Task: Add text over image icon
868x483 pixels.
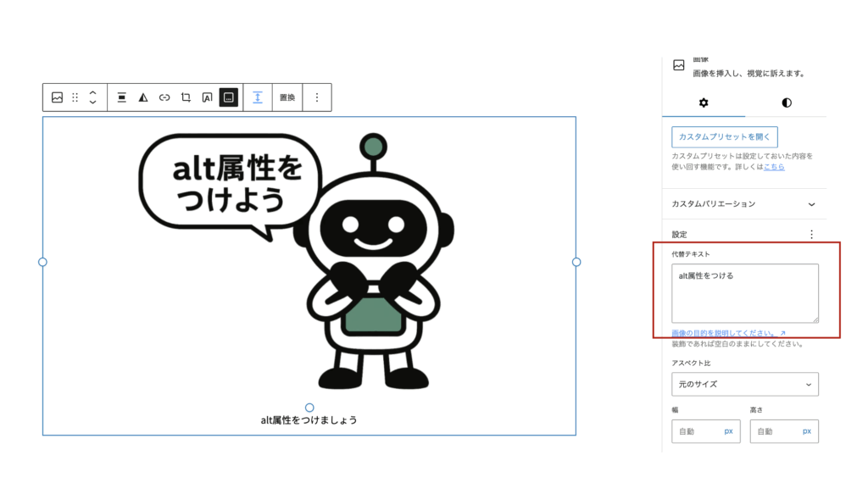Action: tap(207, 97)
